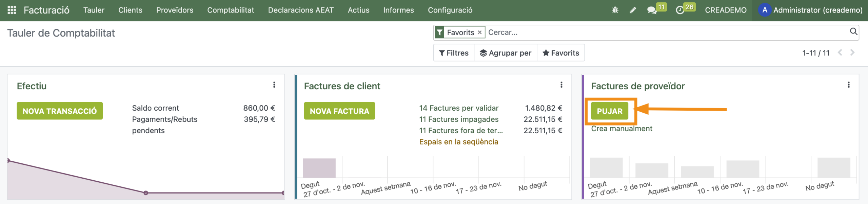Click the Crea manualment link
Image resolution: width=868 pixels, height=204 pixels.
point(622,129)
